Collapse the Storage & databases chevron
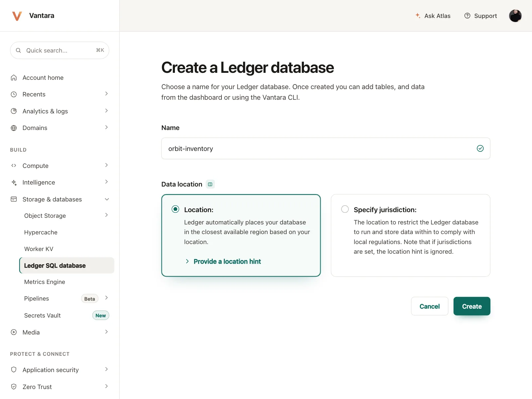This screenshot has height=399, width=532. pos(107,199)
